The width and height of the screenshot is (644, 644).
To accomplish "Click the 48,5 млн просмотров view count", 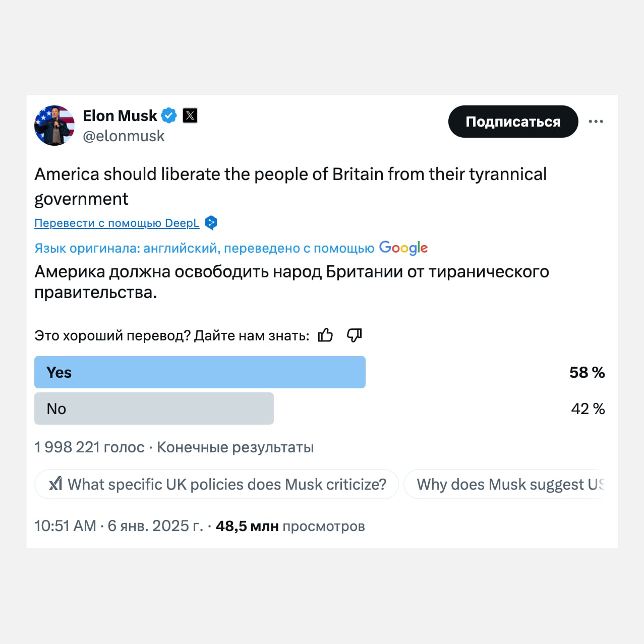I will [290, 526].
